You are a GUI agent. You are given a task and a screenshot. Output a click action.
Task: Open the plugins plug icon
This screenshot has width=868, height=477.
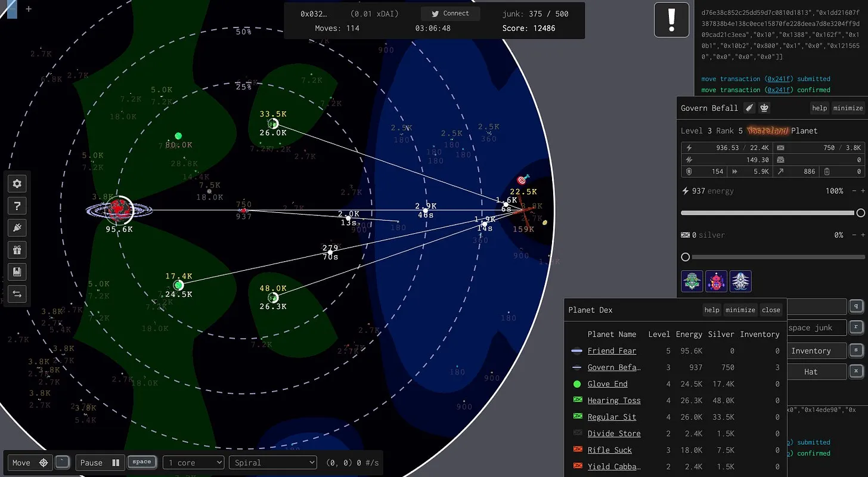(x=17, y=228)
